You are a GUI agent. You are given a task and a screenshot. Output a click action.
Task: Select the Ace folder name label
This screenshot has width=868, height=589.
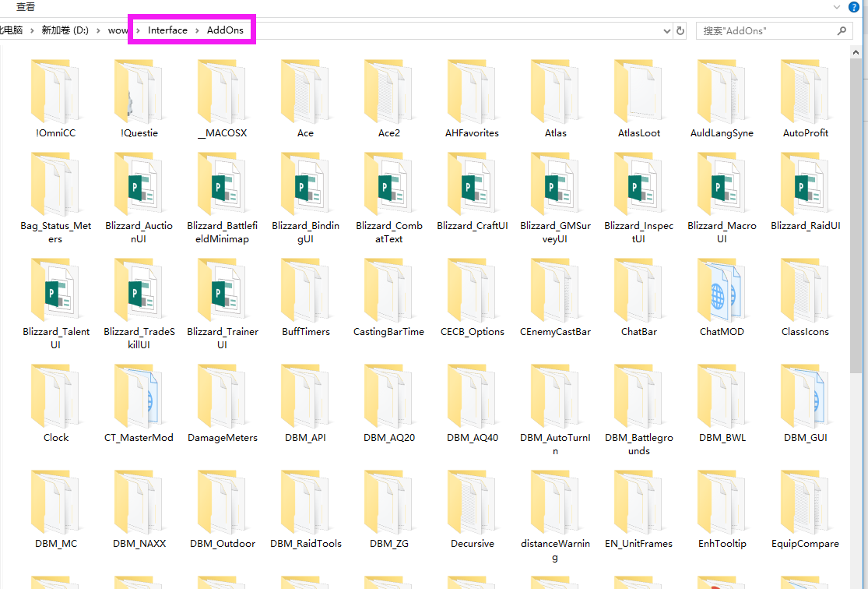[x=306, y=133]
